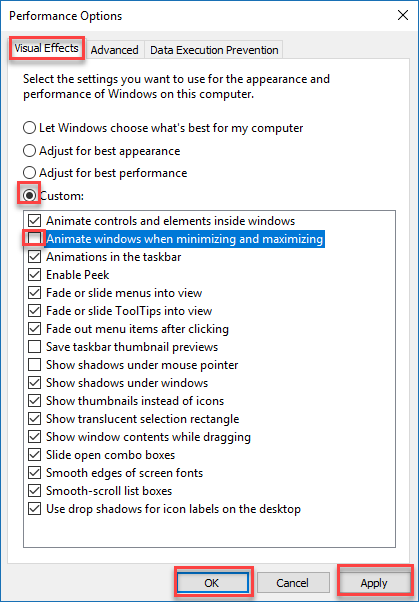Uncheck Animate controls and elements inside windows
The image size is (419, 602).
35,221
